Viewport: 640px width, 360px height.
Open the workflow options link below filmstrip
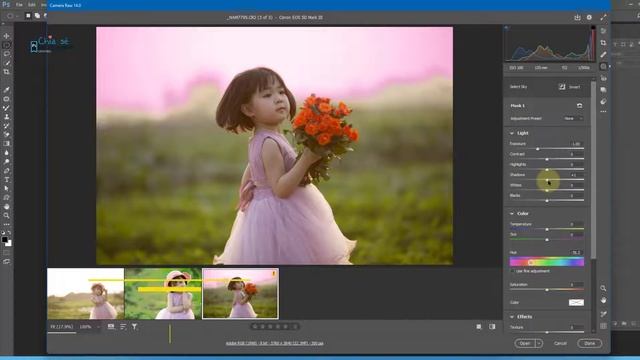[x=274, y=343]
